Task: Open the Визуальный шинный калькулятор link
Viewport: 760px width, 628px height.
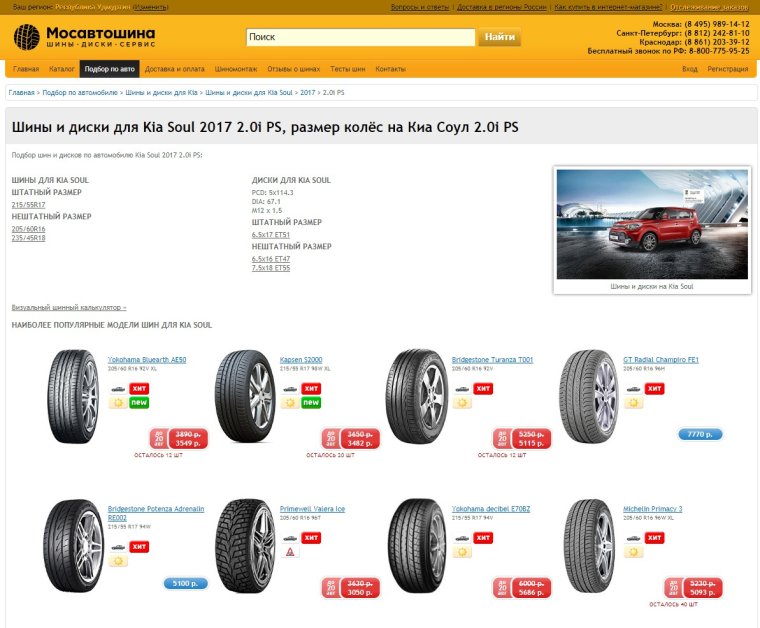Action: (x=69, y=307)
